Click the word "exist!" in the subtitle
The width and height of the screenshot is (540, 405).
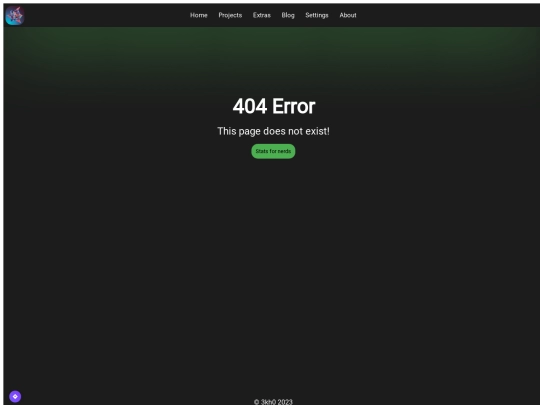[x=317, y=131]
